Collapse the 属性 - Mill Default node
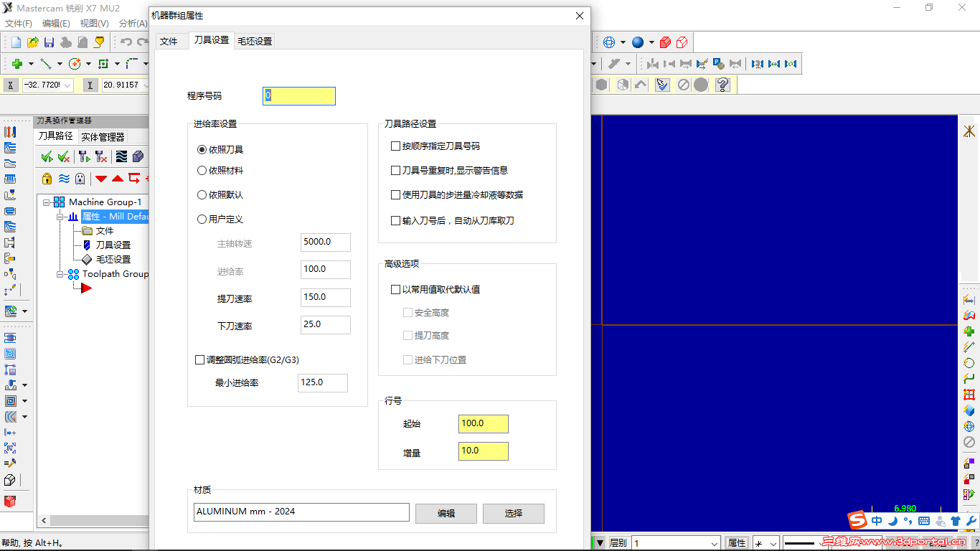The image size is (980, 551). coord(60,217)
